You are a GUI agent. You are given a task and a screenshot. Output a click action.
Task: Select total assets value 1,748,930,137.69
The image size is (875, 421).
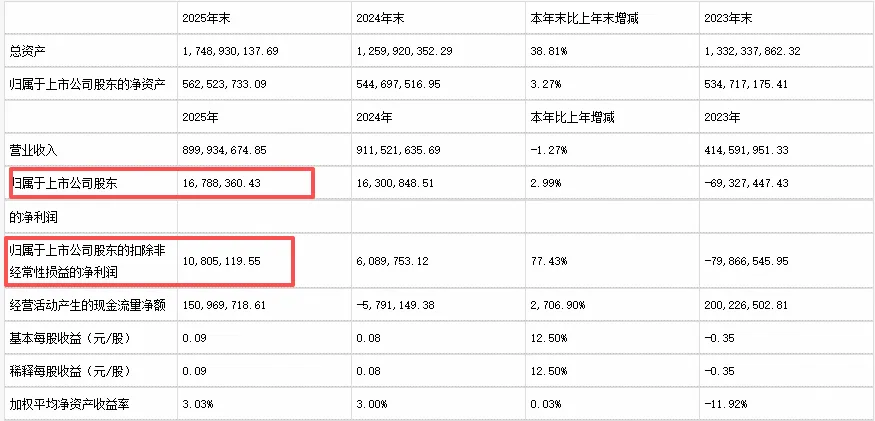click(230, 51)
